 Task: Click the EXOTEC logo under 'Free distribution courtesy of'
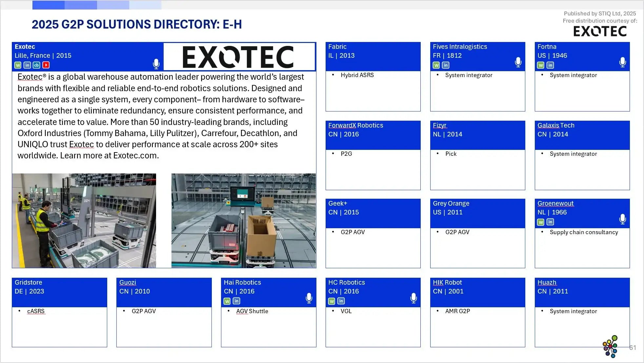pos(600,31)
